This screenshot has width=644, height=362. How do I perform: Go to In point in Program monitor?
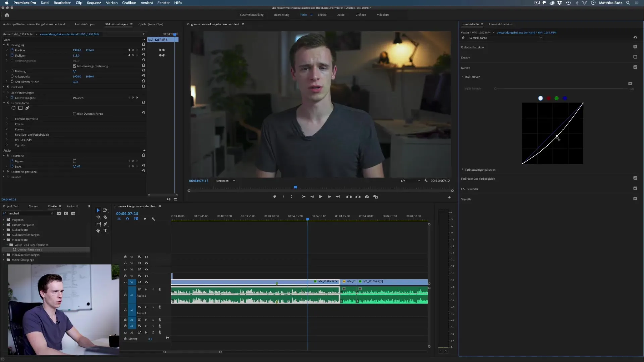coord(303,197)
